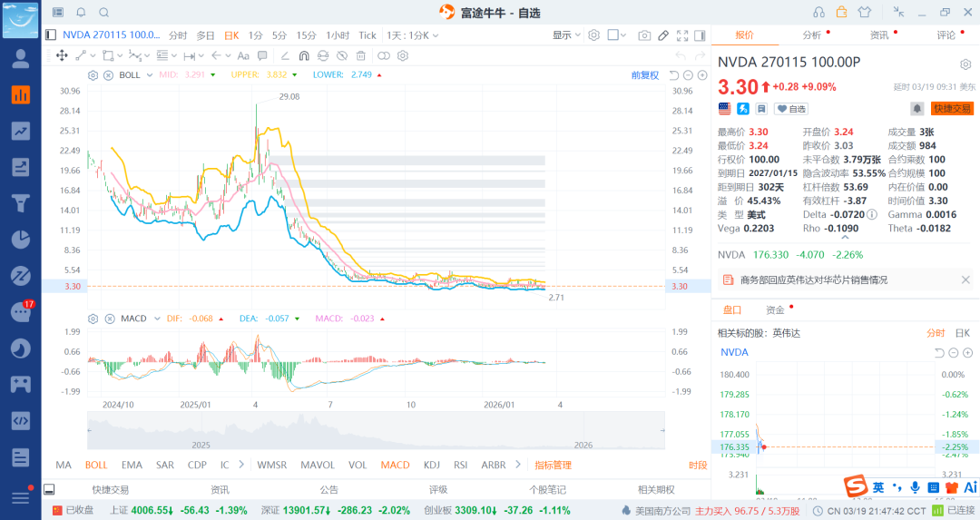980x520 pixels.
Task: Click the notification bell in the title bar
Action: pos(82,12)
